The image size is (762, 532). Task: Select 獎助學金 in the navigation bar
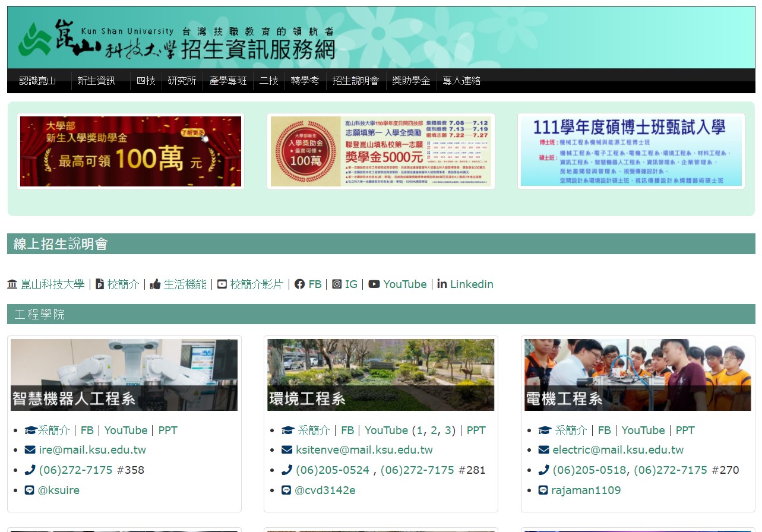411,81
